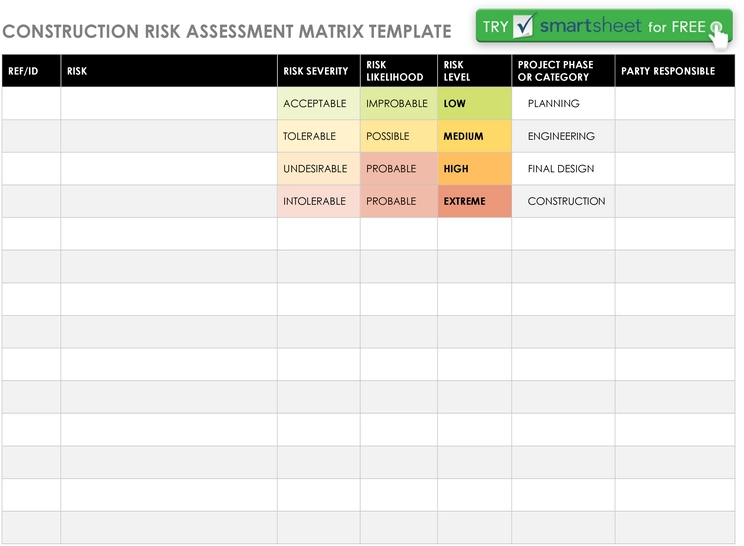The width and height of the screenshot is (744, 546).
Task: Click PROBABLE cell in the UNDESIRABLE row
Action: point(399,169)
